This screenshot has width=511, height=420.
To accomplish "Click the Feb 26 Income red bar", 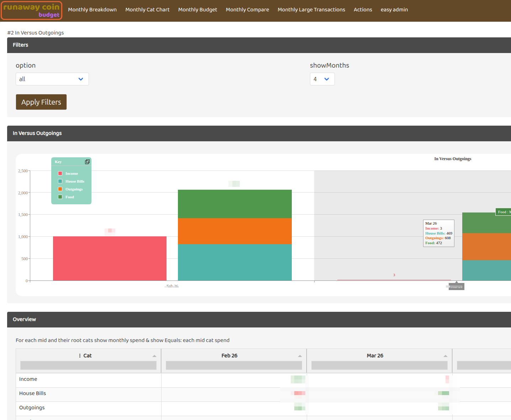I will [110, 258].
